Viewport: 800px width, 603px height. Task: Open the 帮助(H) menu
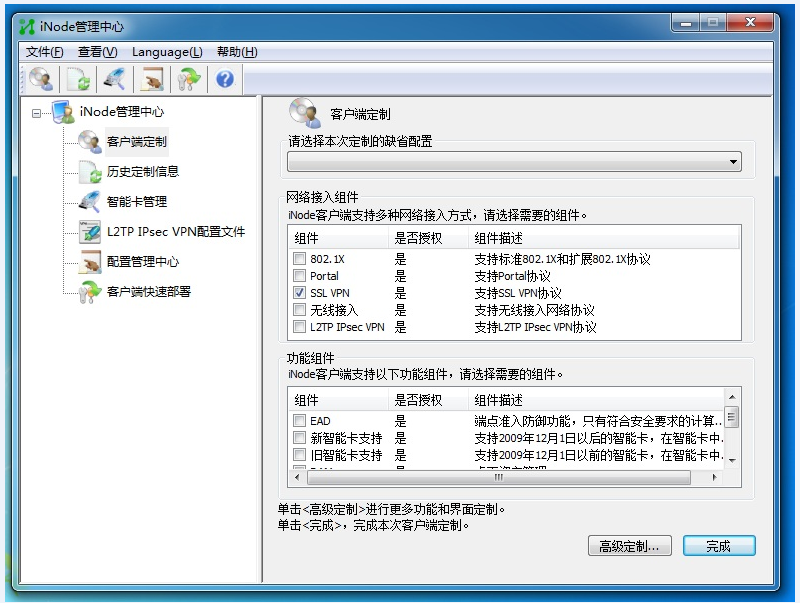237,52
